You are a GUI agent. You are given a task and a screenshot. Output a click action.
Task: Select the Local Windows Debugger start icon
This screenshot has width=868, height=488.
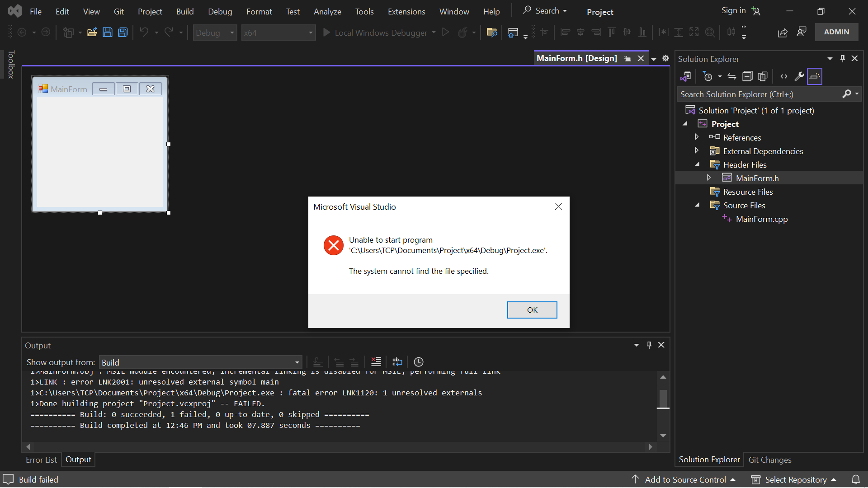326,32
